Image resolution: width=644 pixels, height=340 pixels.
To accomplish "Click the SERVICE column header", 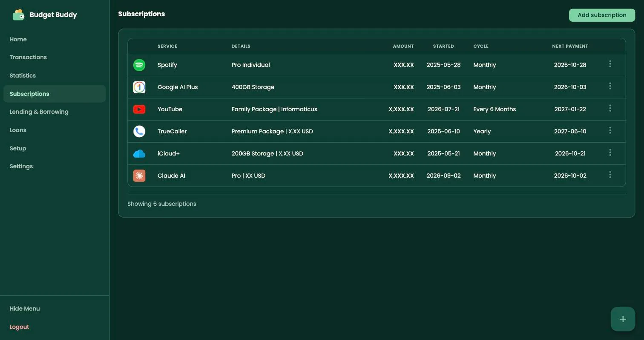I will tap(167, 46).
